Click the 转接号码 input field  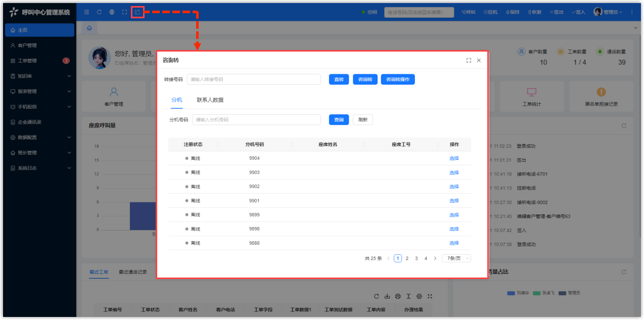(x=254, y=79)
